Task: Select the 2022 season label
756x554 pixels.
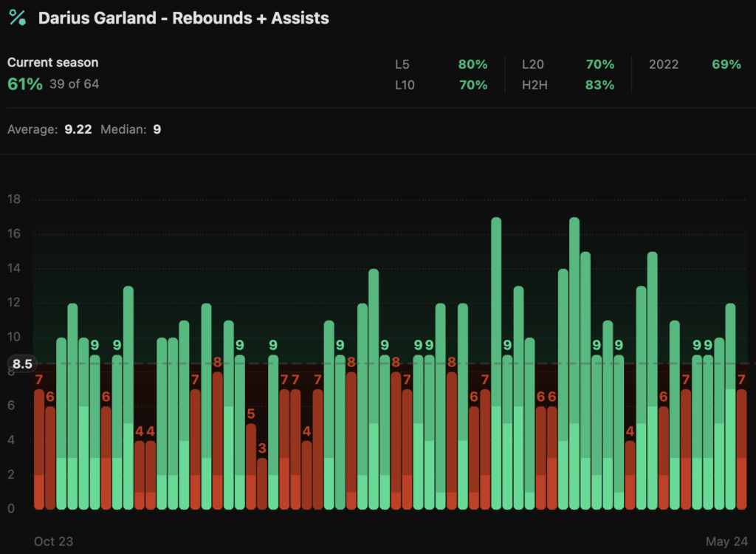Action: 664,64
